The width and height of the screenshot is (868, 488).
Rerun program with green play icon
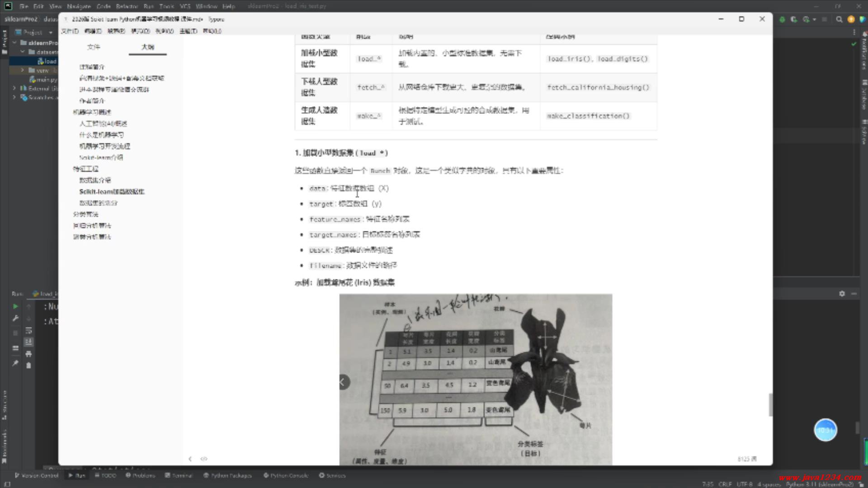point(15,306)
